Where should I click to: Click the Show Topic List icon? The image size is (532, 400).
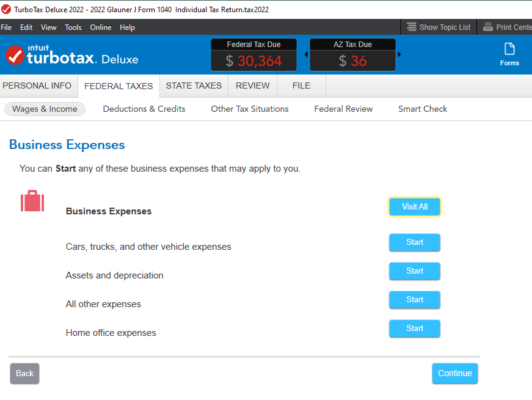point(412,27)
